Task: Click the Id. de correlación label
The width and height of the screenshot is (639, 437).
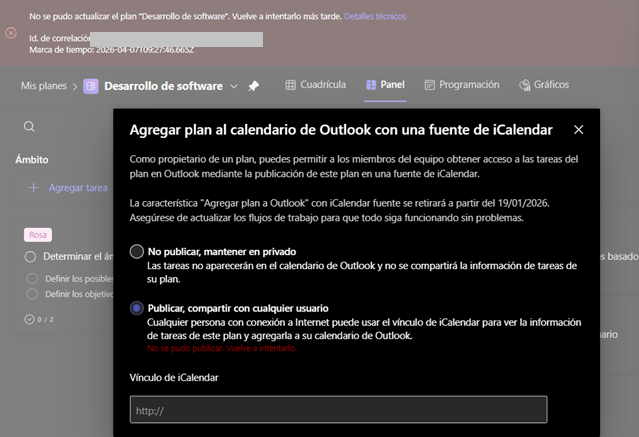Action: coord(59,38)
